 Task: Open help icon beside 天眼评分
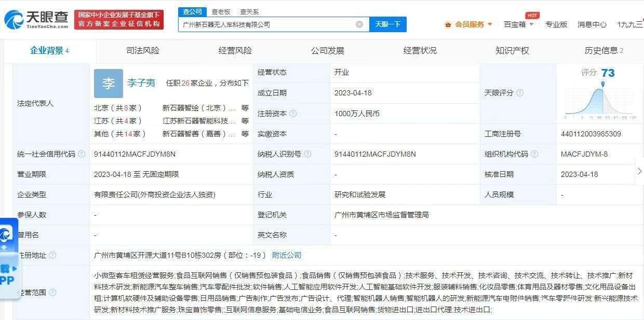(520, 93)
